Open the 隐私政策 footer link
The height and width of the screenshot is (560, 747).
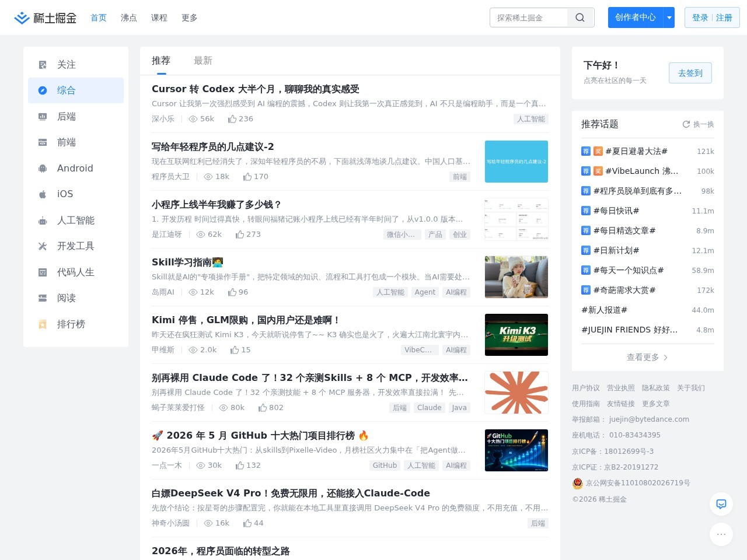[x=656, y=388]
